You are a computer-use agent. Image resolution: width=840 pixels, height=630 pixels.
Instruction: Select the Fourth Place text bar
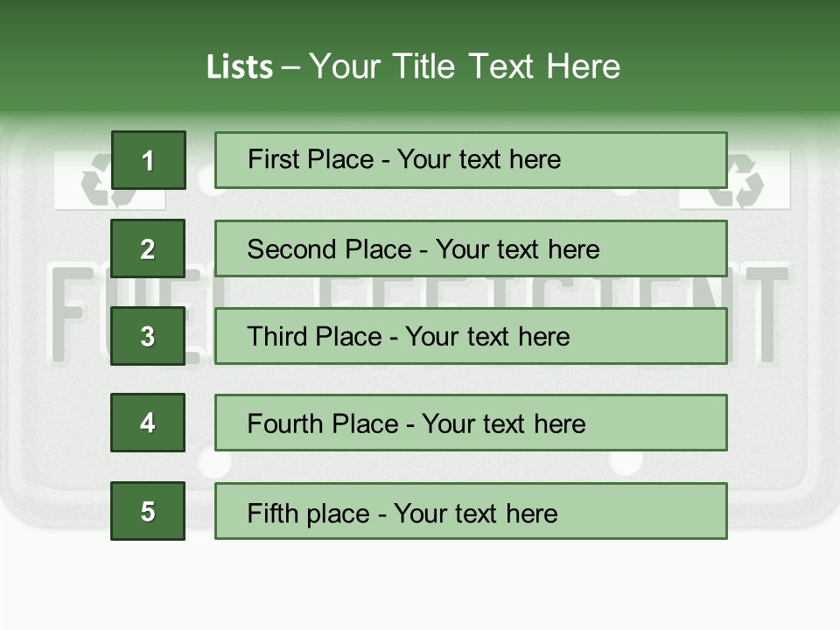[471, 423]
